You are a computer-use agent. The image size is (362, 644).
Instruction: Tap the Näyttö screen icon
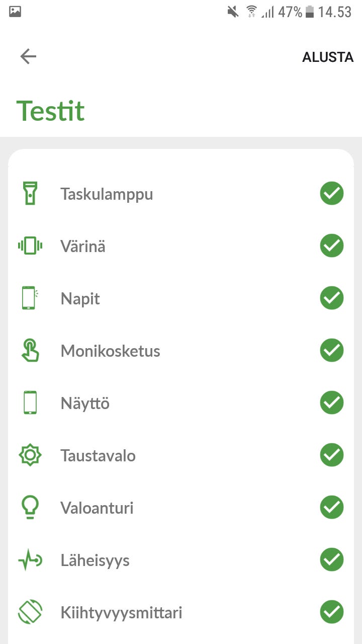[30, 403]
